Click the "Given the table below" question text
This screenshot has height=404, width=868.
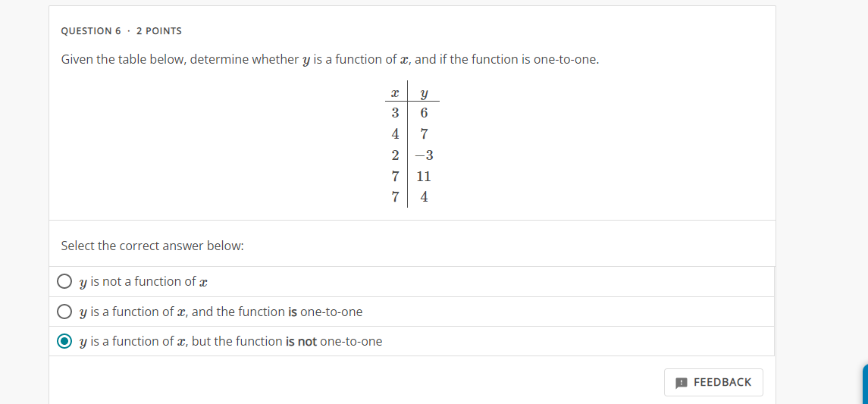tap(330, 59)
